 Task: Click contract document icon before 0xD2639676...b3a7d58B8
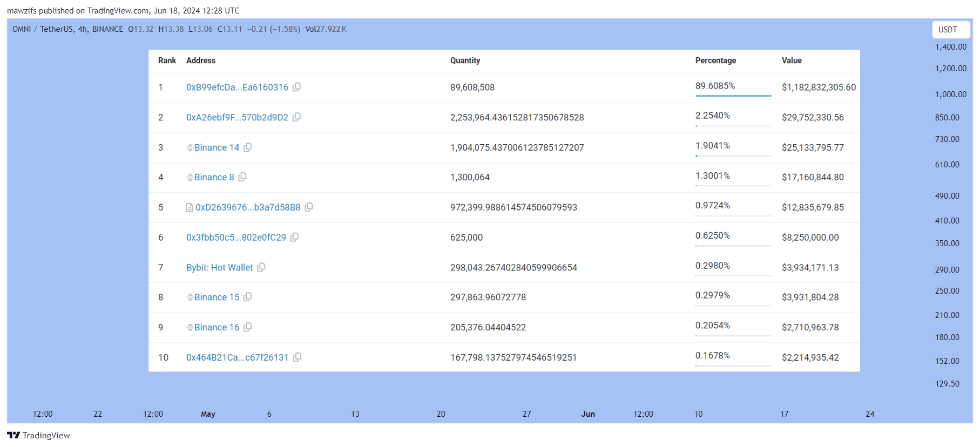[190, 207]
